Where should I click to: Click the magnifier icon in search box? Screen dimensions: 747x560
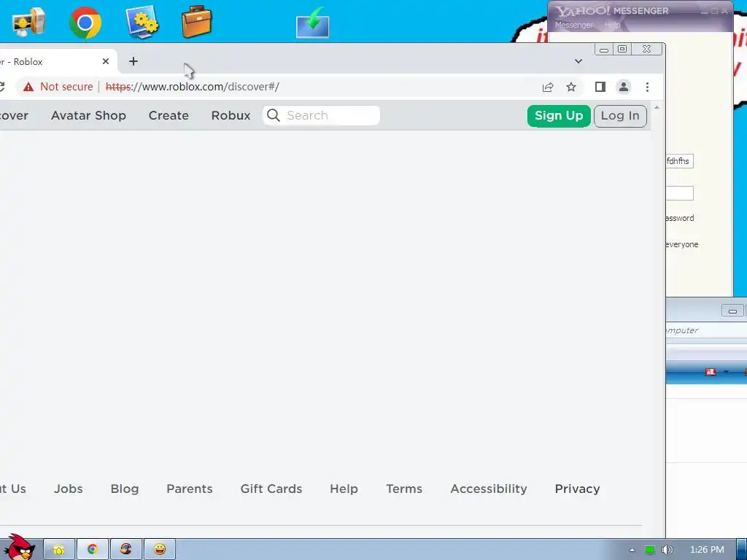point(273,115)
